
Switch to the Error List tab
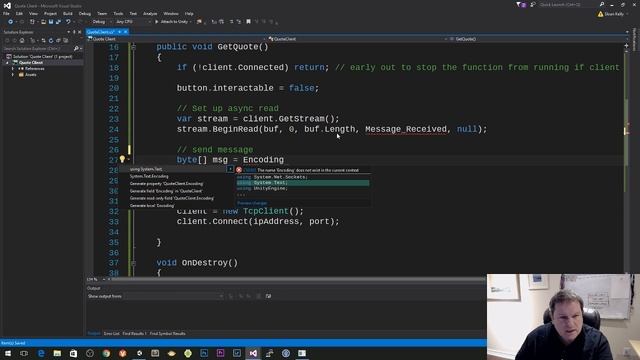(111, 333)
